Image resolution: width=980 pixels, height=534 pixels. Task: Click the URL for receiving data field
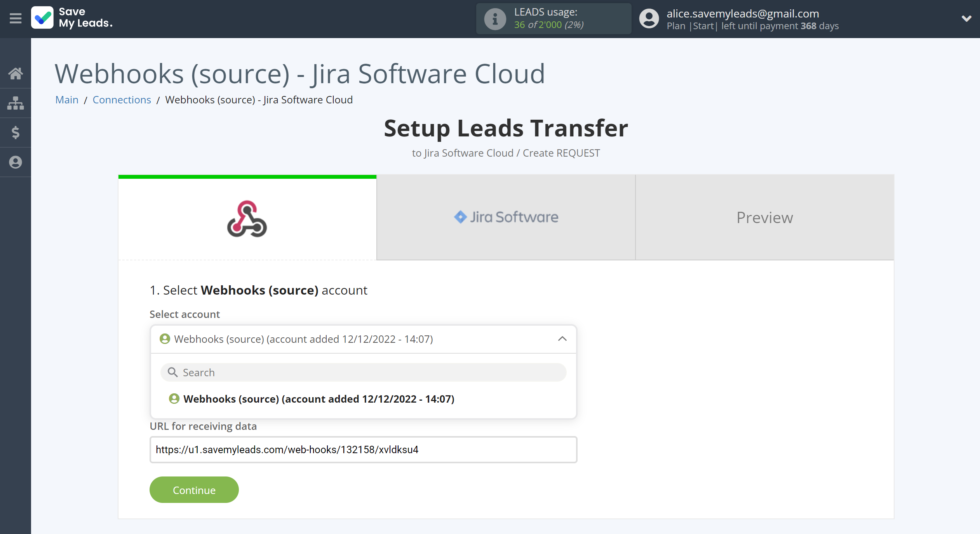(x=363, y=450)
